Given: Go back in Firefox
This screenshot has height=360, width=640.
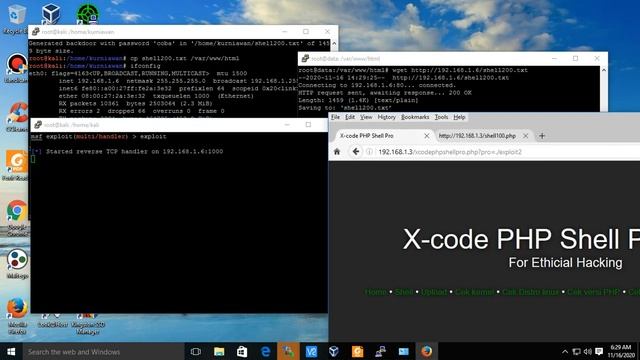Looking at the screenshot, I should 356,152.
